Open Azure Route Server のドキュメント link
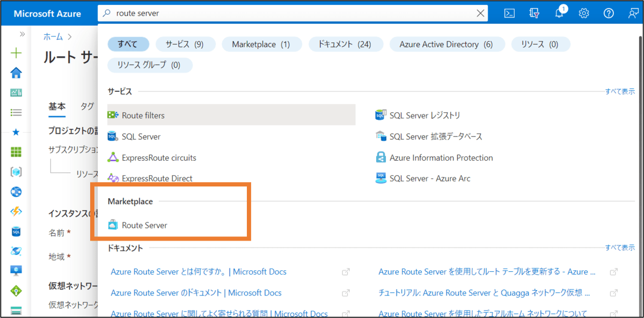This screenshot has height=318, width=644. 196,293
